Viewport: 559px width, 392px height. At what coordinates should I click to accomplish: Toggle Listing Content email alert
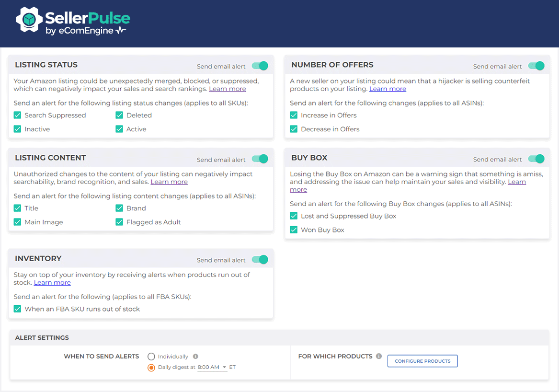(260, 159)
